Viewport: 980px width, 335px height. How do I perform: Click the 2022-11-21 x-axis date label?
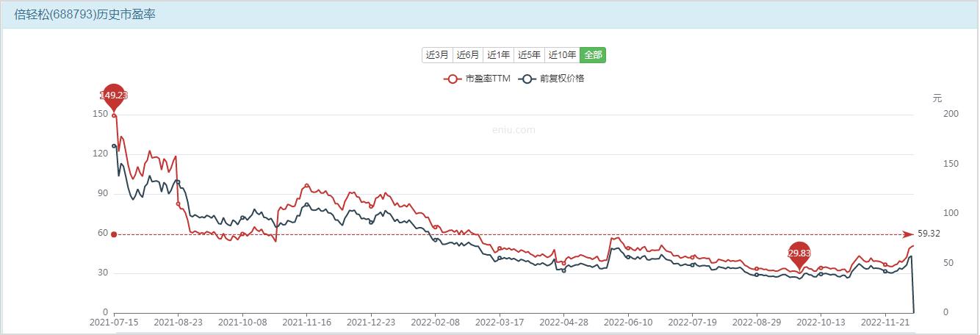tap(884, 322)
